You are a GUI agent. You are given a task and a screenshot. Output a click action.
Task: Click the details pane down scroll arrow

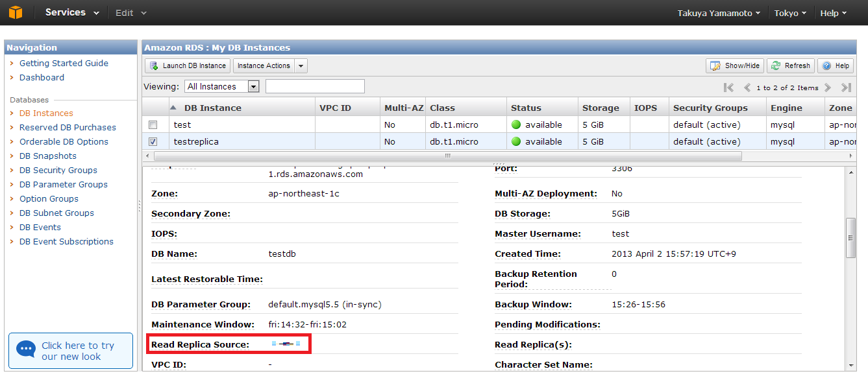[850, 365]
